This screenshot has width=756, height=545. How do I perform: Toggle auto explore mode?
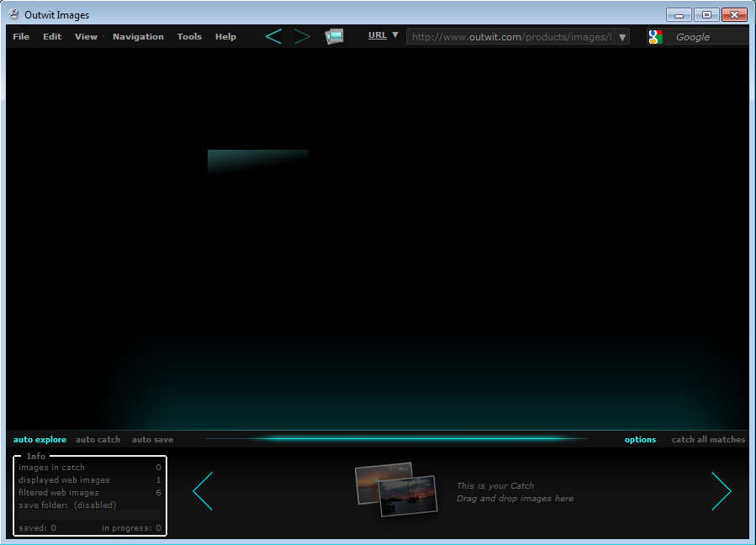40,440
